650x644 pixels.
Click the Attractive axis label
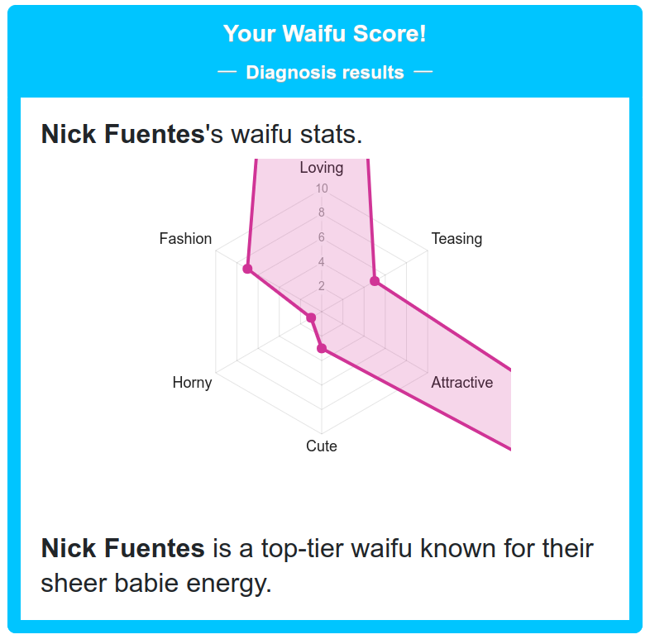[x=461, y=383]
